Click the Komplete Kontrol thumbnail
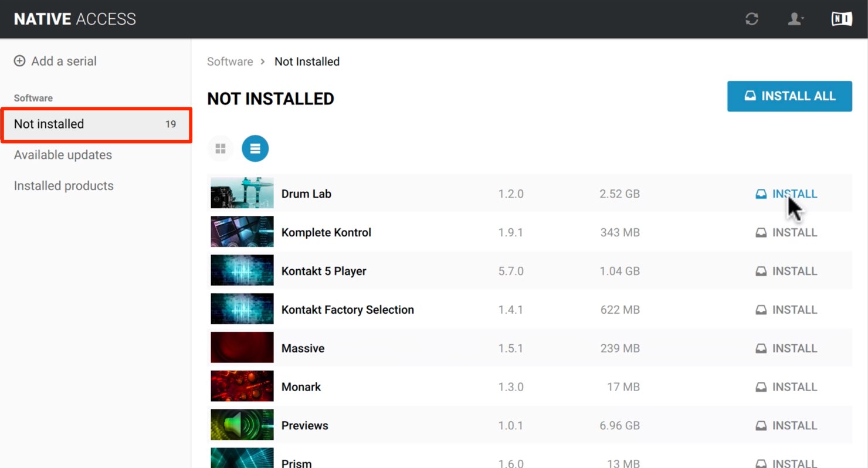The height and width of the screenshot is (468, 868). 242,232
